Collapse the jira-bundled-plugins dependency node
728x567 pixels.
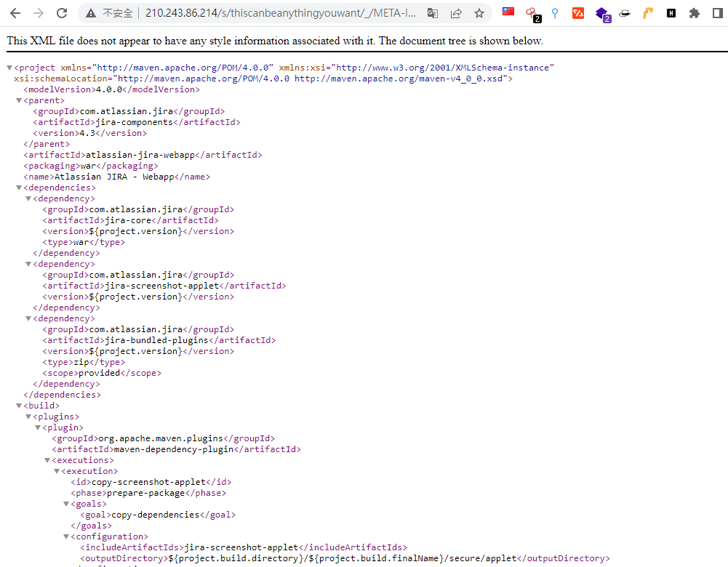(28, 318)
